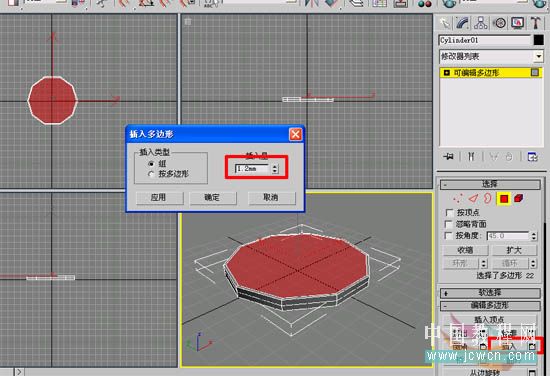This screenshot has height=376, width=550.
Task: Click the 选择了多边形 22 status text
Action: pos(505,276)
